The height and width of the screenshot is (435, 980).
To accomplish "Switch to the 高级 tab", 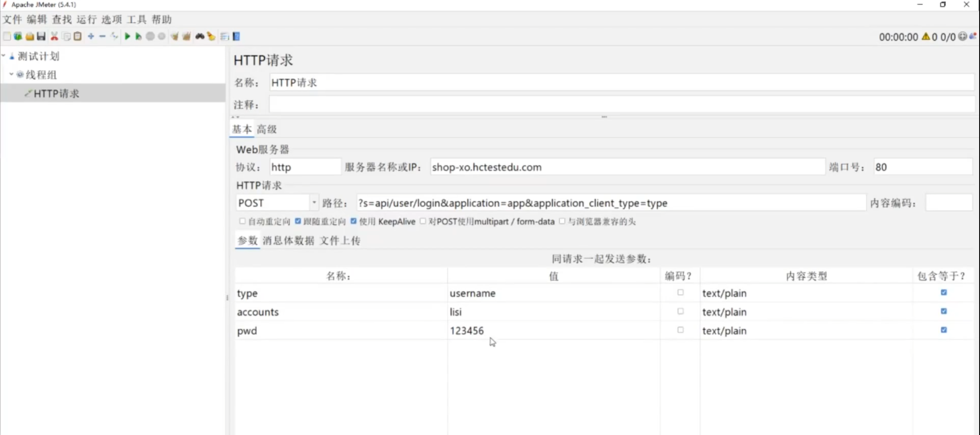I will click(267, 129).
